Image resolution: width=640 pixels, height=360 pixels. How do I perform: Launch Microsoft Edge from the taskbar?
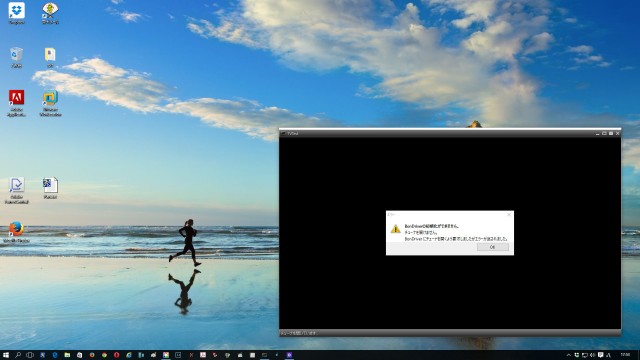[x=55, y=355]
